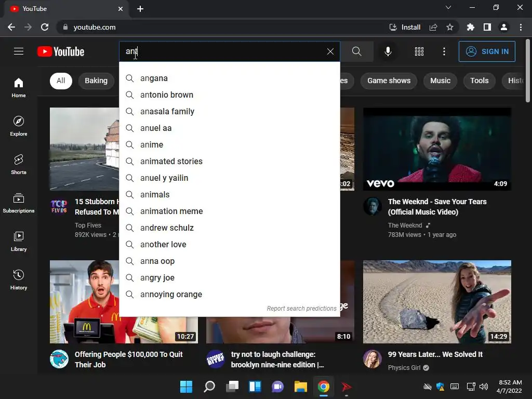Select the Tools filter chip

(479, 81)
